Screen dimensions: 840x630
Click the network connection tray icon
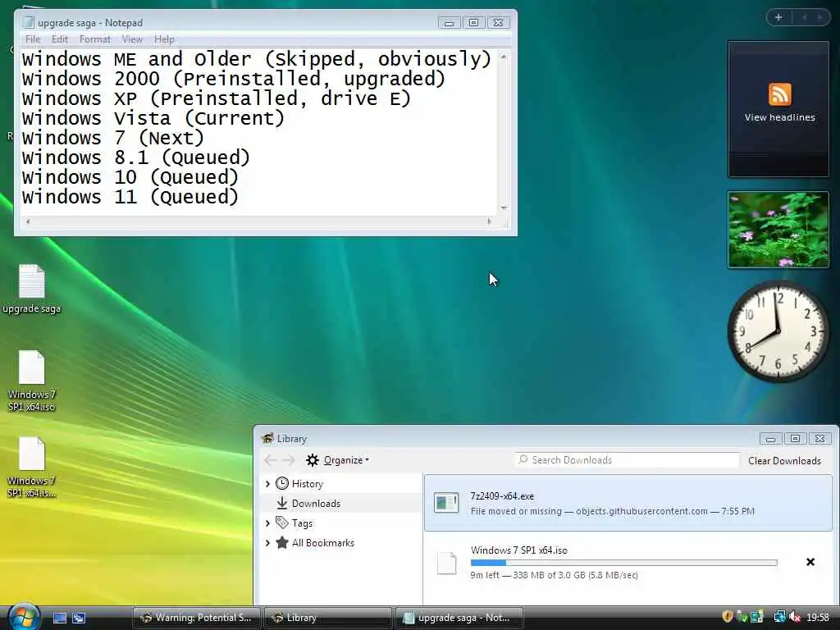click(780, 617)
